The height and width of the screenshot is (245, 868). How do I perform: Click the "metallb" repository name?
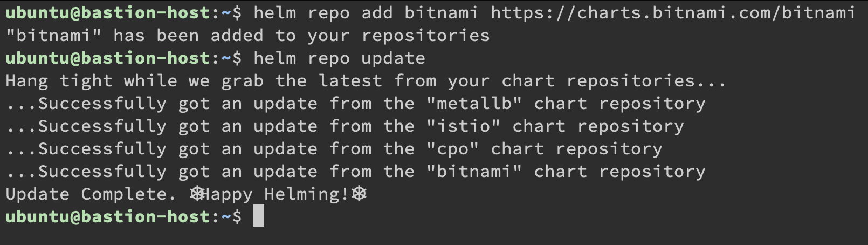coord(474,103)
